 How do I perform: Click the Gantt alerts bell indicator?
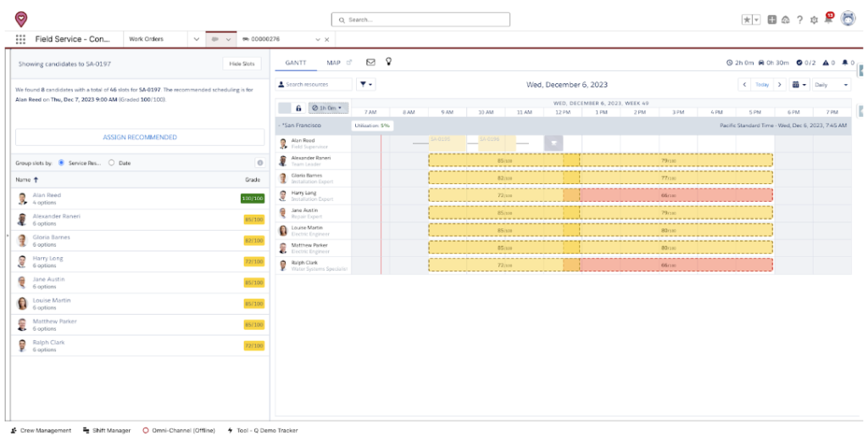pyautogui.click(x=848, y=63)
